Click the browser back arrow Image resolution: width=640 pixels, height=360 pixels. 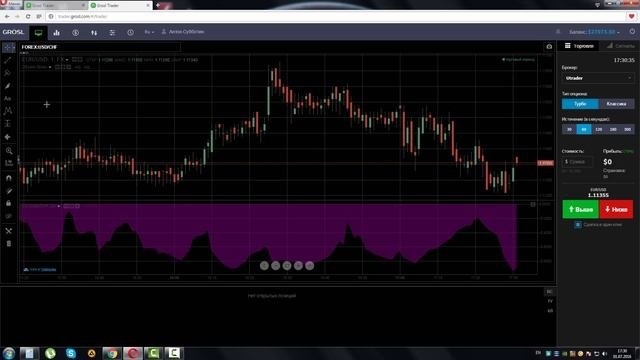[x=7, y=16]
